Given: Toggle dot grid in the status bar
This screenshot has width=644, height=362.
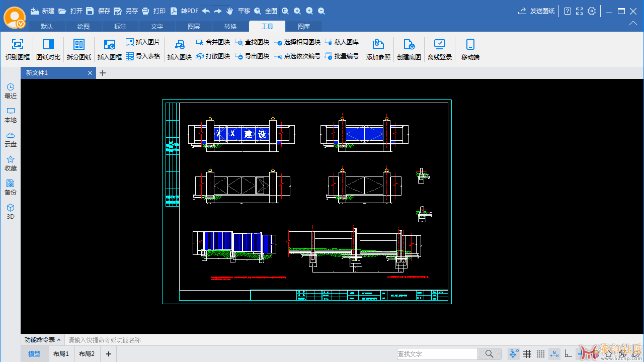Looking at the screenshot, I should [541, 354].
